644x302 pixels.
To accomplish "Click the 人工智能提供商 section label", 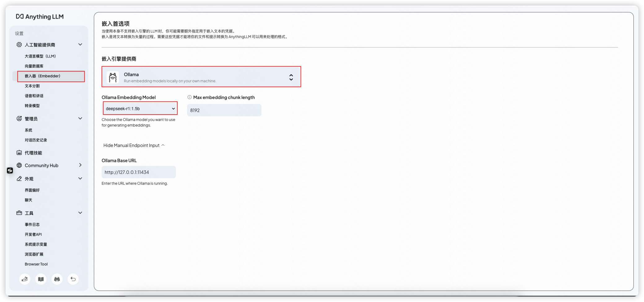I will click(40, 45).
